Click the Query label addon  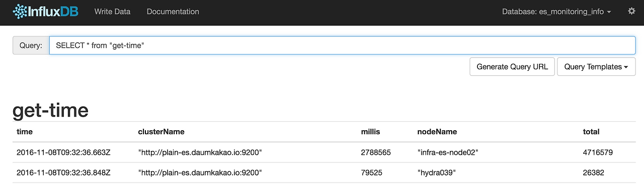coord(31,45)
